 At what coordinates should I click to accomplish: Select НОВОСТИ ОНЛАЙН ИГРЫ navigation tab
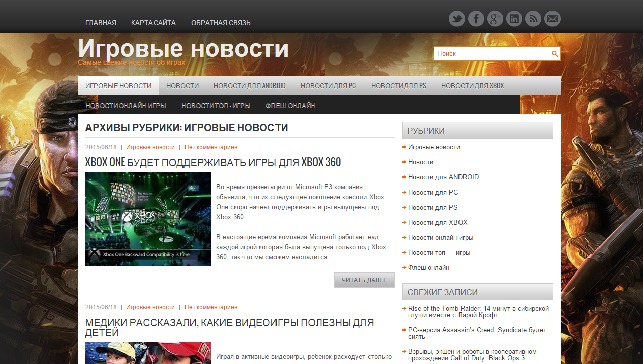126,106
